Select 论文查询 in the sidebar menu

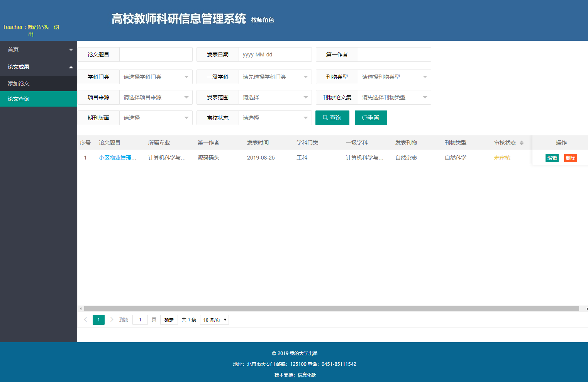[18, 99]
